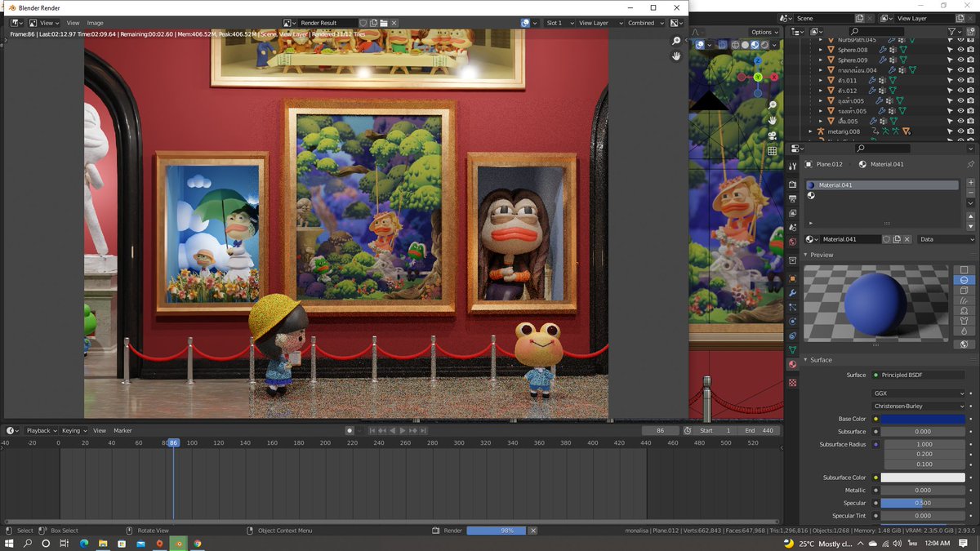Open the Texture properties tab

(792, 382)
